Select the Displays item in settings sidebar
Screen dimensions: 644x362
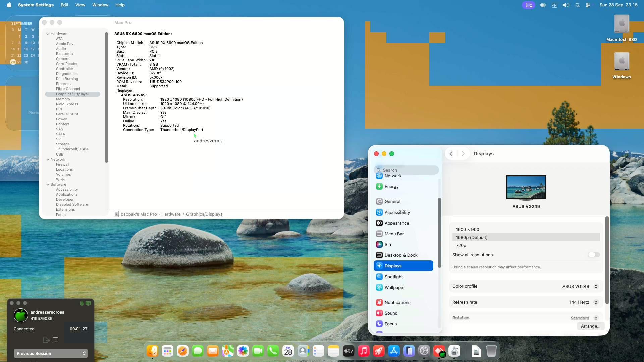pyautogui.click(x=404, y=266)
